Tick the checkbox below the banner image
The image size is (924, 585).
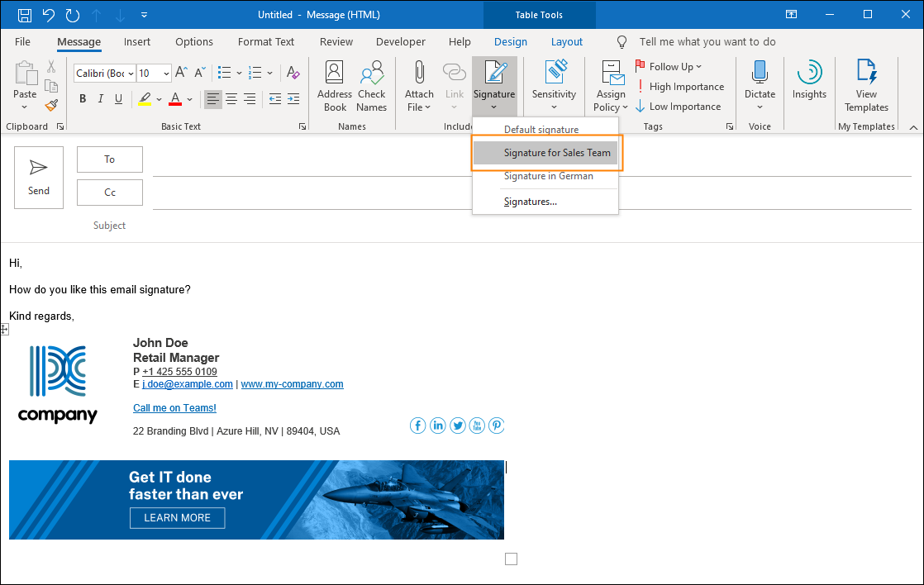(511, 559)
